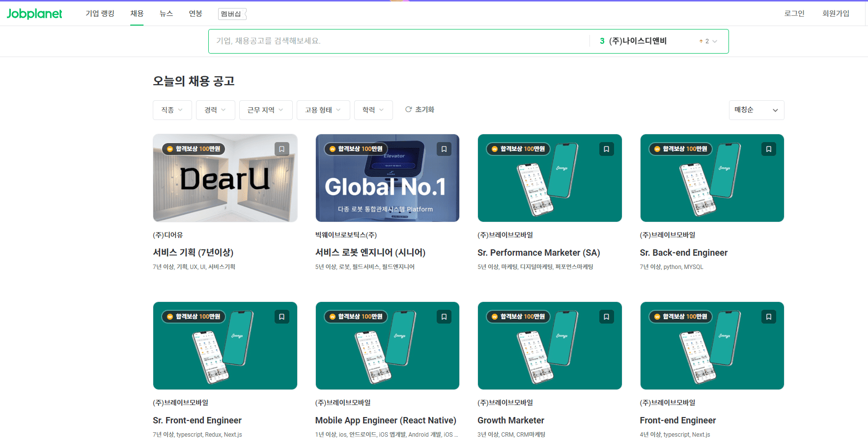Open the 직종 filter dropdown

click(172, 110)
